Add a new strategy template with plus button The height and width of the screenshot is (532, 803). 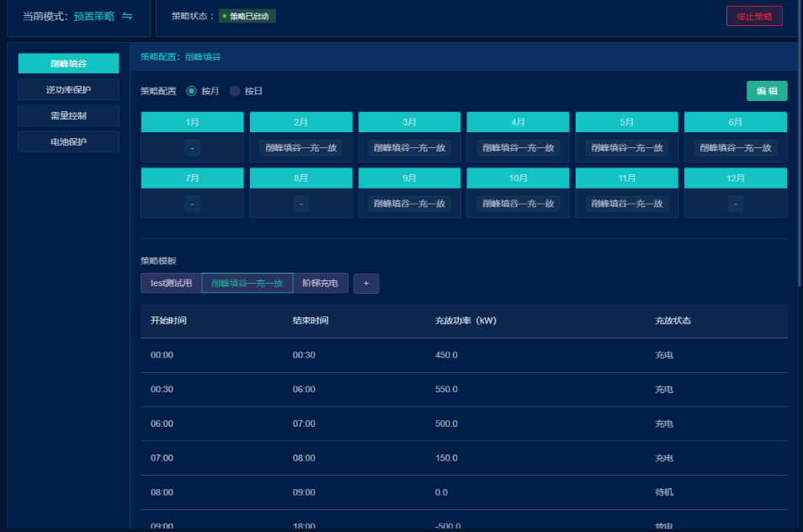366,284
